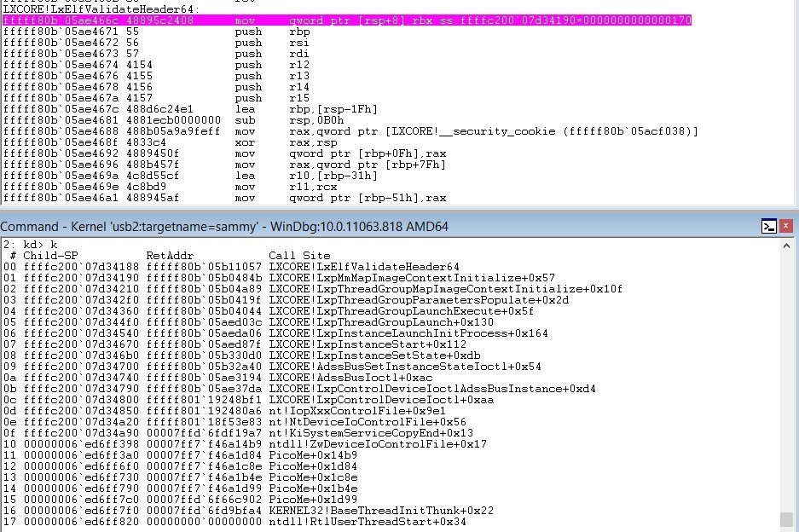Click the Call Site column header text
The image size is (799, 532).
tap(299, 256)
